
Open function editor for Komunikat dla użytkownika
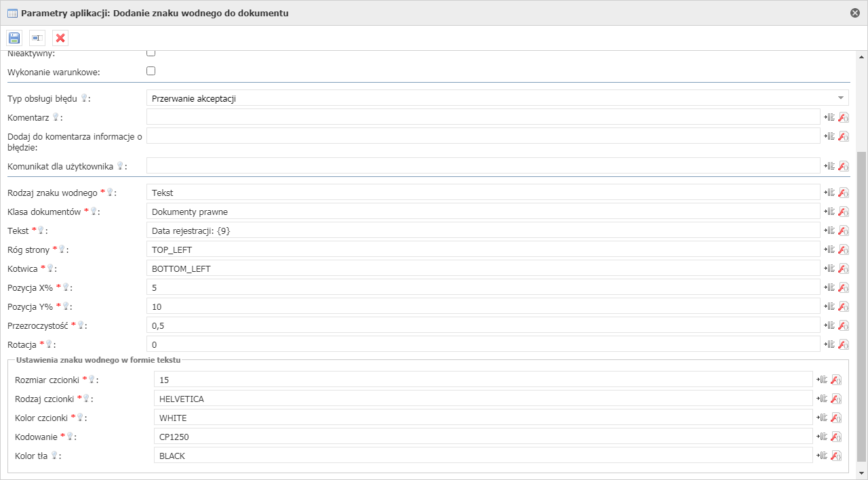844,165
